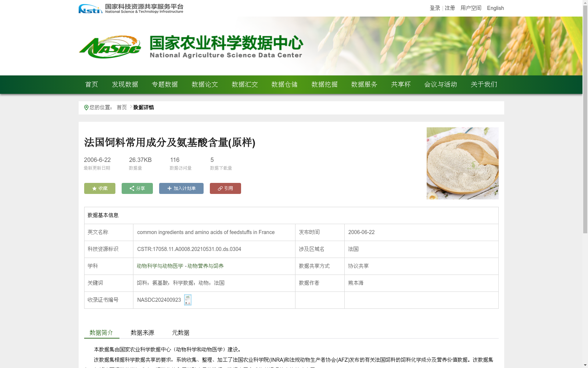
Task: Open 数据仓储 menu item
Action: pyautogui.click(x=284, y=85)
